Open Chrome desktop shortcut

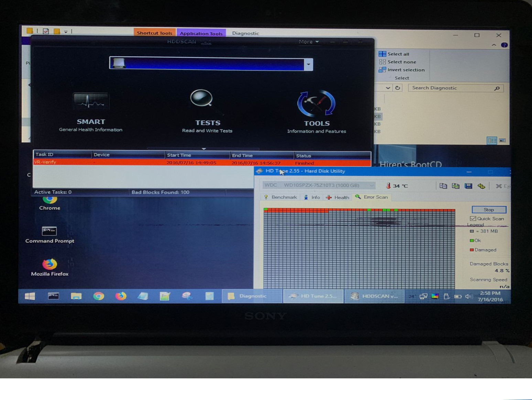(50, 203)
